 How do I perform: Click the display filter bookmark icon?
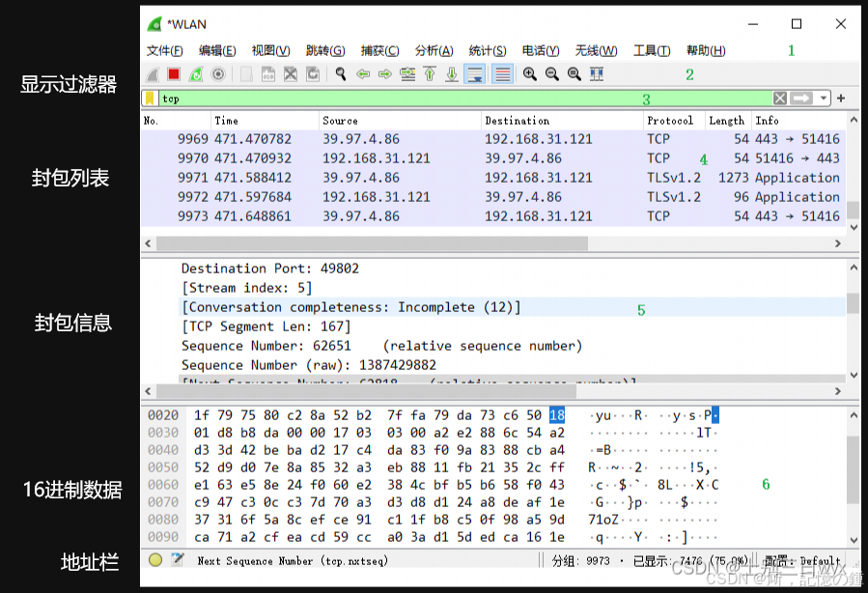click(150, 99)
